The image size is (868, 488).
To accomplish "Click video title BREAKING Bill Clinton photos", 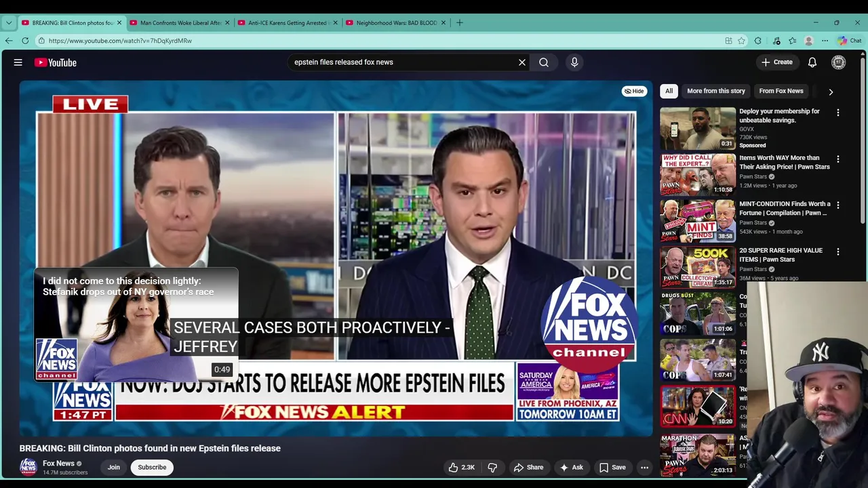I will pos(150,448).
